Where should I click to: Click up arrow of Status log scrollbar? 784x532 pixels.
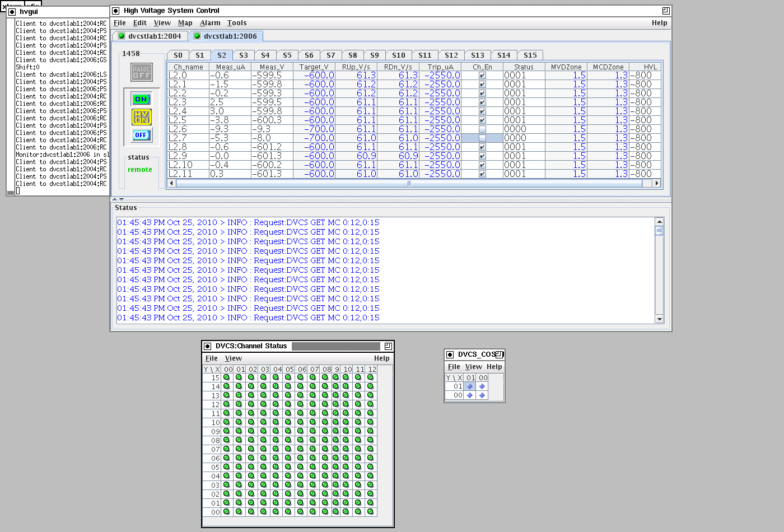click(x=659, y=222)
